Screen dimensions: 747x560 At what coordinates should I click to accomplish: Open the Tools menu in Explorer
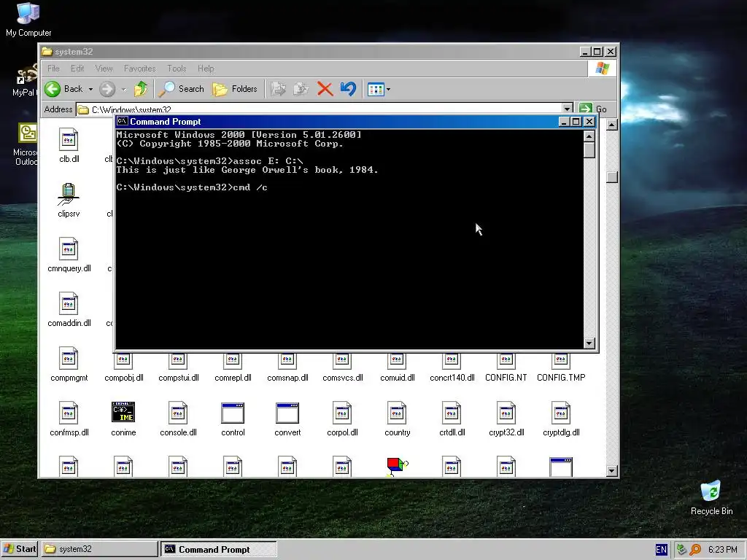pos(177,69)
